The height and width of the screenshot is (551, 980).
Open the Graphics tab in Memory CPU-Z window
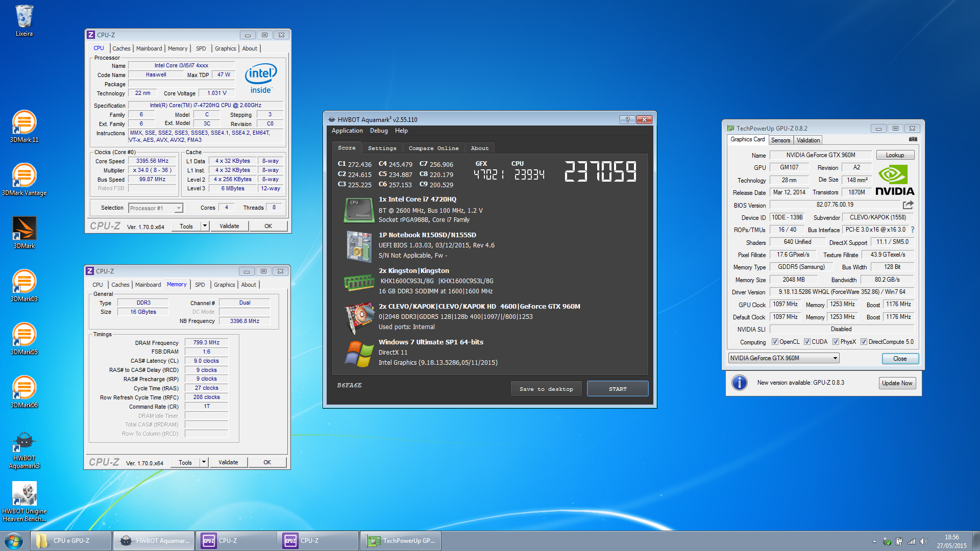point(225,285)
